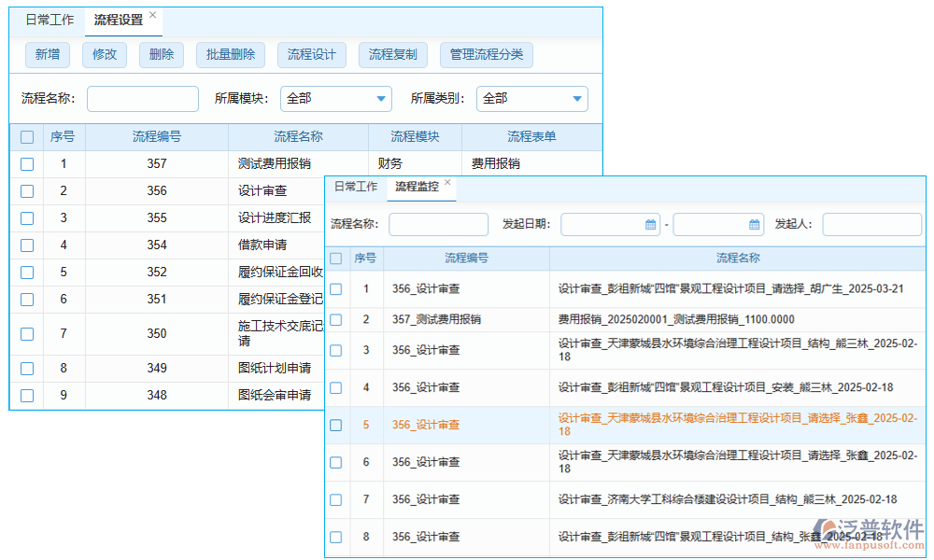Select the 日常工作 tab in monitoring window

pyautogui.click(x=356, y=187)
